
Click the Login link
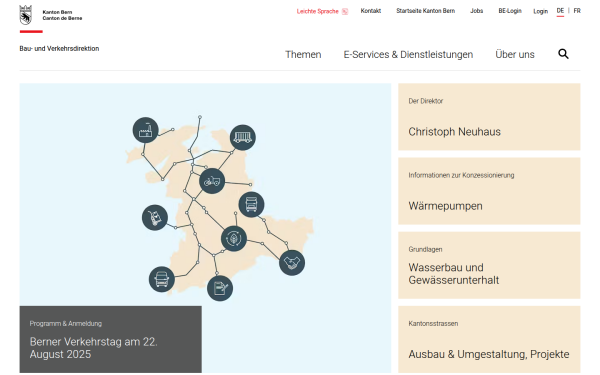[x=540, y=11]
